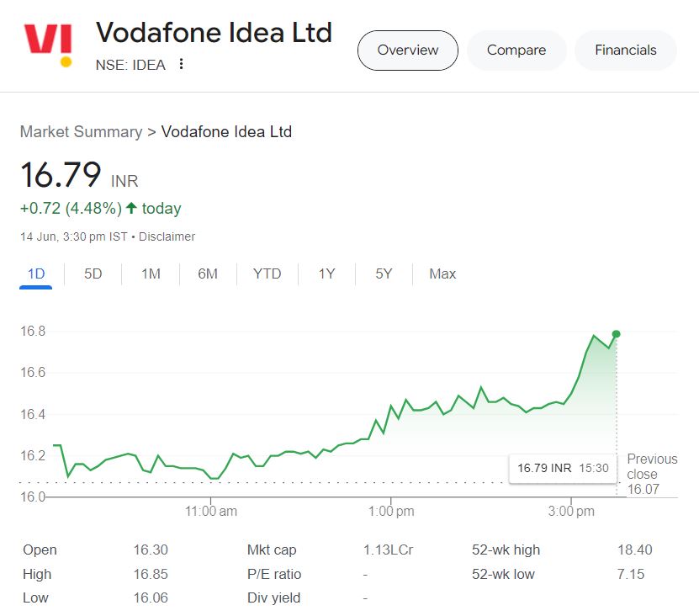Click the Market Summary breadcrumb link
This screenshot has width=699, height=616.
point(81,132)
